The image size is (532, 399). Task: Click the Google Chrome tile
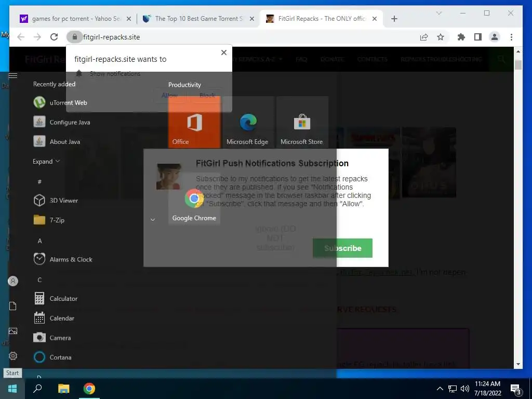pyautogui.click(x=194, y=198)
